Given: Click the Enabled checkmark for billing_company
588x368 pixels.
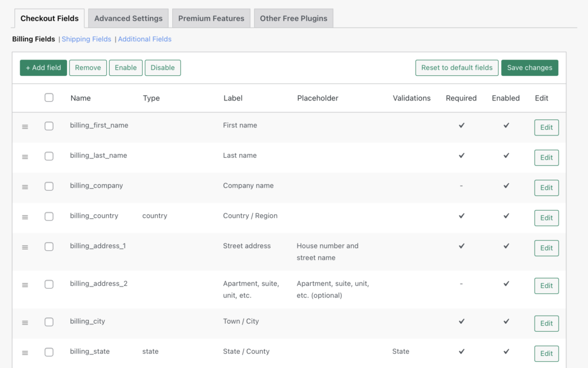Looking at the screenshot, I should pos(506,185).
